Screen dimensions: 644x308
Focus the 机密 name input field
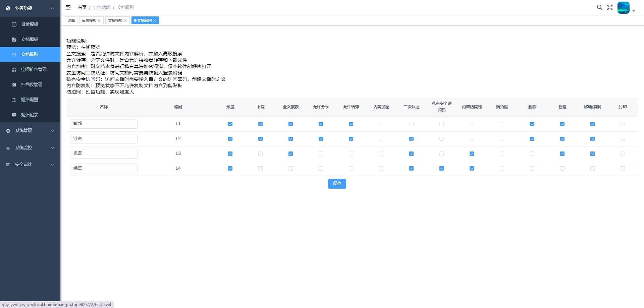(104, 153)
